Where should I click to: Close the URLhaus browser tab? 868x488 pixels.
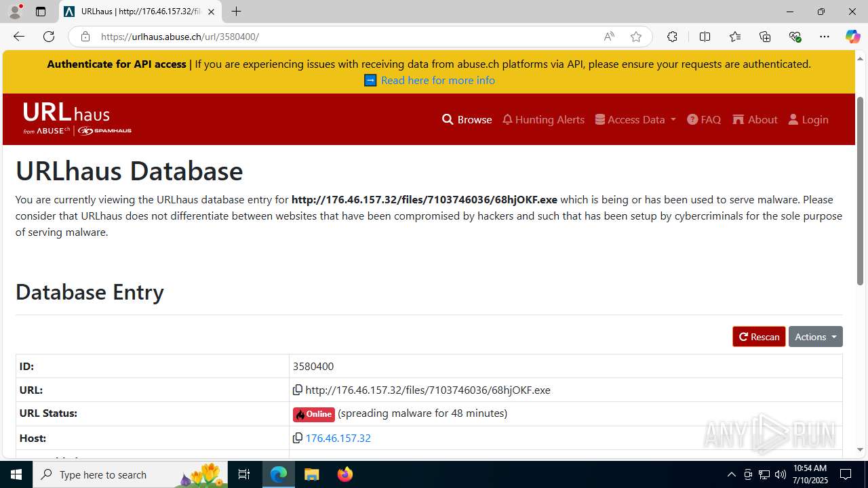[211, 12]
